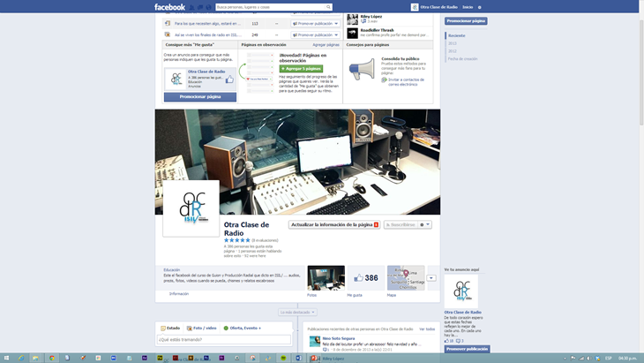Click the '¿Qué estás tramando?' status field
The height and width of the screenshot is (363, 644).
(x=224, y=339)
